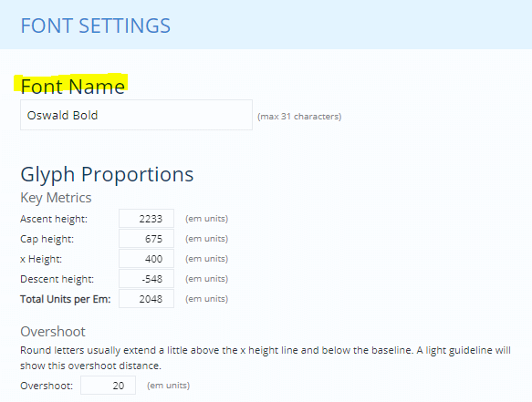Viewport: 532px width, 402px height.
Task: Click the overshoot description paragraph
Action: [x=266, y=358]
